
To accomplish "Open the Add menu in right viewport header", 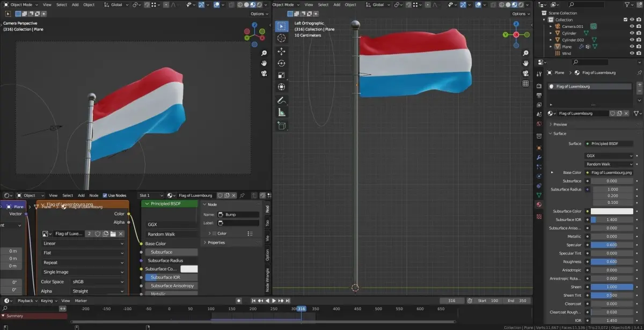I will click(x=336, y=4).
